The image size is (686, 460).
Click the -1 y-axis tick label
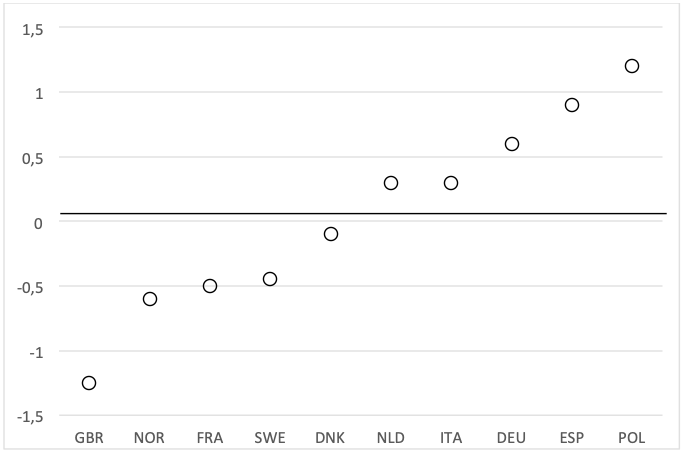coord(38,352)
